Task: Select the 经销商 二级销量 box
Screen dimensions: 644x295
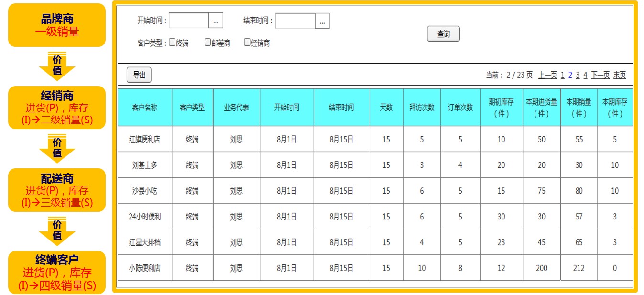Action: click(57, 108)
